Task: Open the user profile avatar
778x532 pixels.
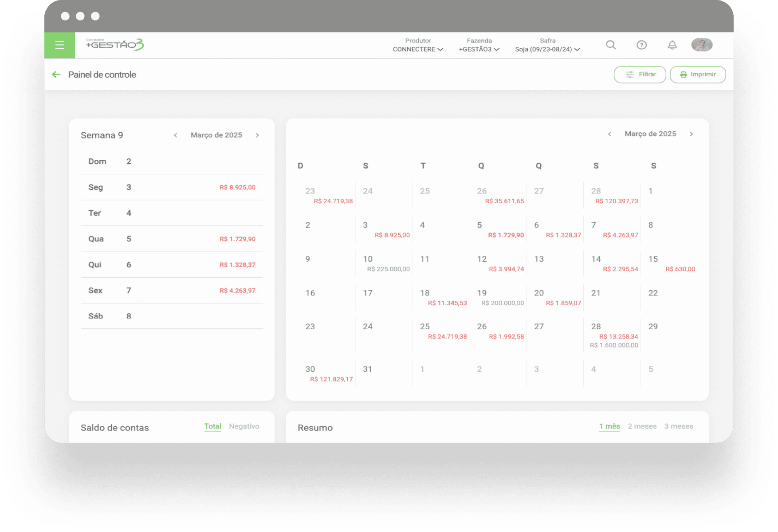Action: tap(702, 45)
